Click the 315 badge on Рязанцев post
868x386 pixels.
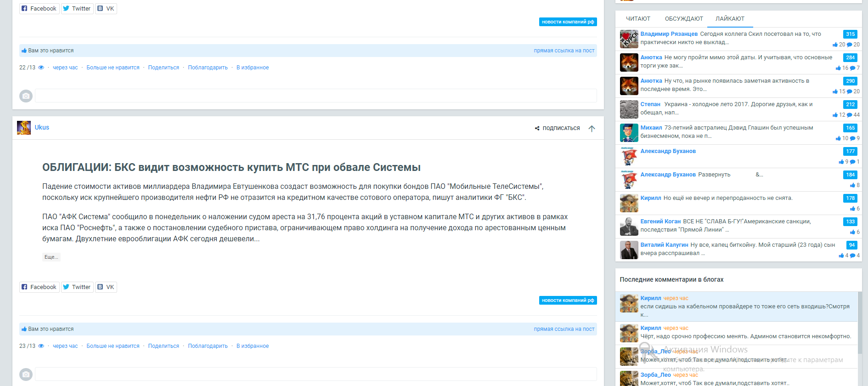click(x=850, y=34)
